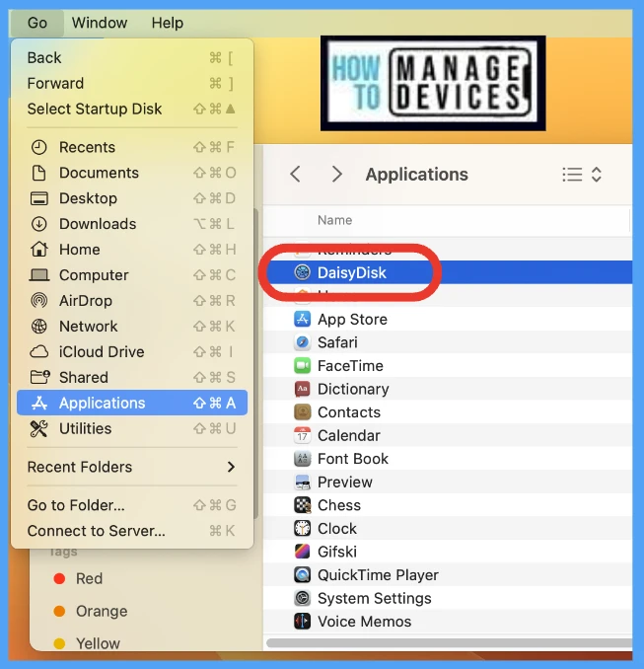Click the FaceTime green camera icon
The image size is (644, 669).
303,366
